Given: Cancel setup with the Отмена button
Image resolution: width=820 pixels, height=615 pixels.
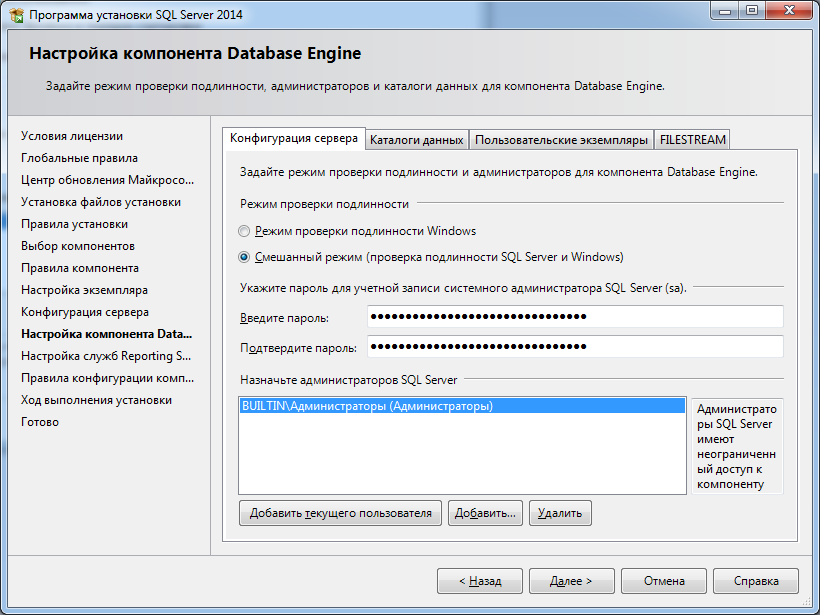Looking at the screenshot, I should 664,580.
